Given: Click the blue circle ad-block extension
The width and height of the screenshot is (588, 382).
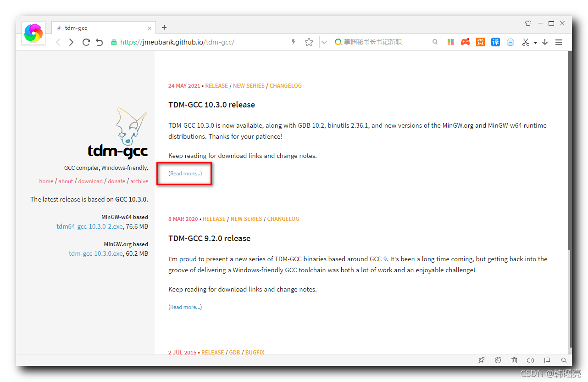Looking at the screenshot, I should tap(510, 42).
